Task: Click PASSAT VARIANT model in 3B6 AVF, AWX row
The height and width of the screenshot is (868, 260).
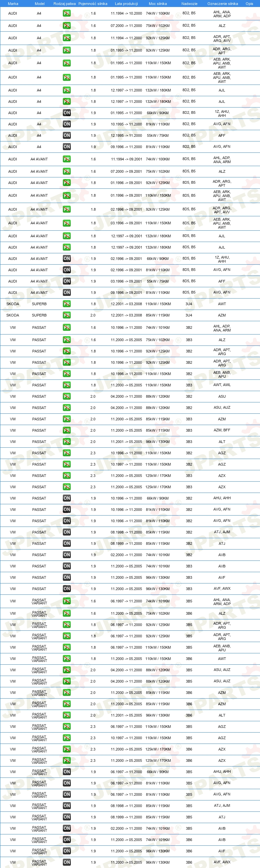Action: [40, 863]
